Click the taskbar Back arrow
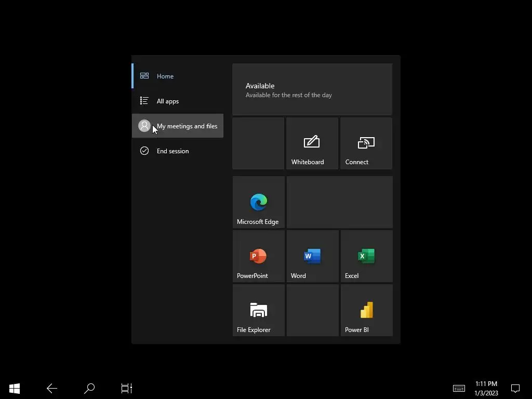The image size is (532, 399). point(52,388)
